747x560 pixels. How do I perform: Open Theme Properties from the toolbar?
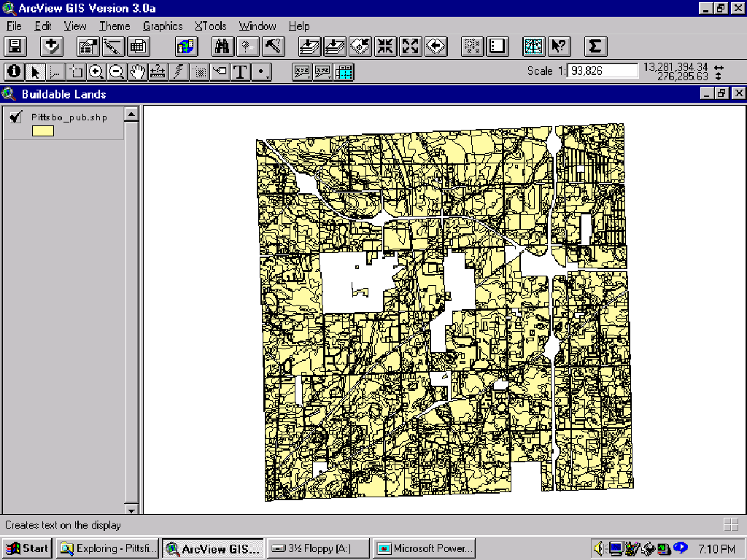coord(88,47)
